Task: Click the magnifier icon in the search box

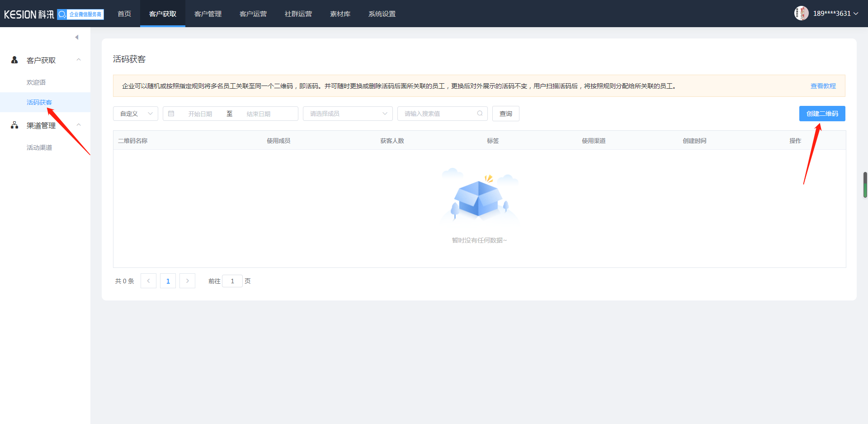Action: tap(480, 114)
